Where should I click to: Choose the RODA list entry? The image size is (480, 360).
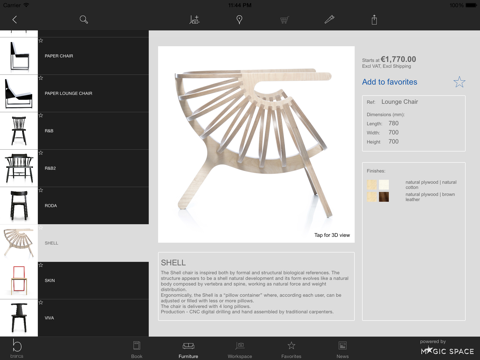click(93, 205)
